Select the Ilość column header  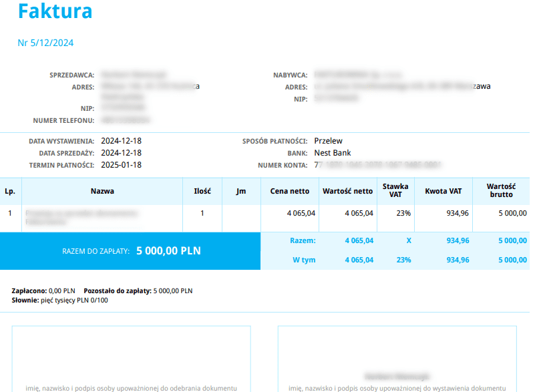(x=202, y=191)
